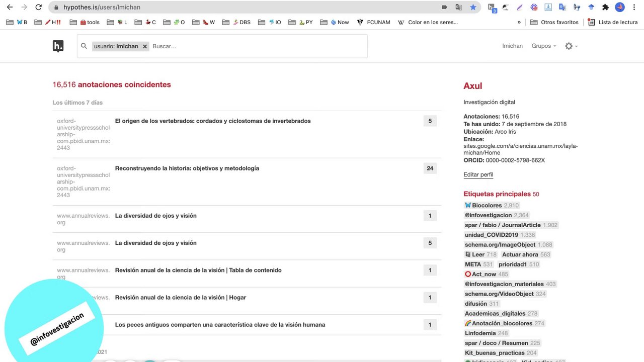644x362 pixels.
Task: Open the settings gear dropdown
Action: pos(571,46)
